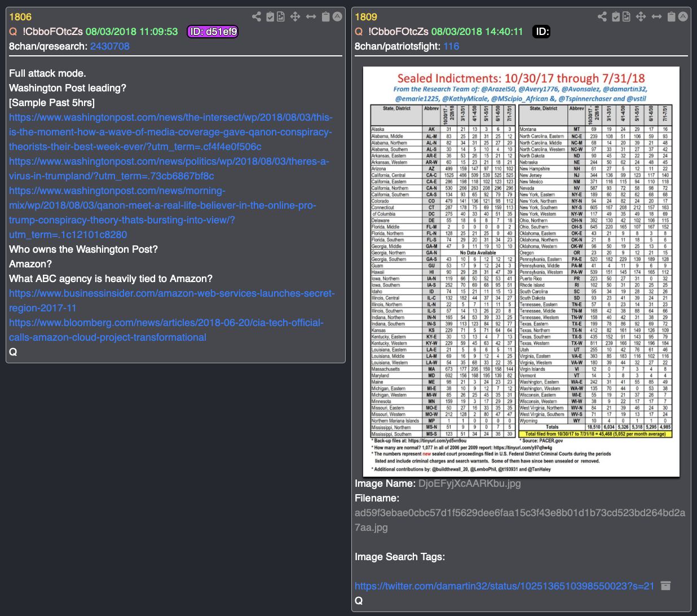Viewport: 697px width, 616px height.
Task: Click the four-way move arrows on post 1809
Action: (641, 17)
